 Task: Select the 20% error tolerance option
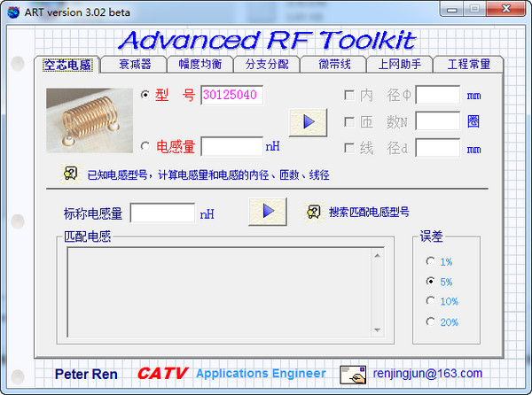coord(431,321)
